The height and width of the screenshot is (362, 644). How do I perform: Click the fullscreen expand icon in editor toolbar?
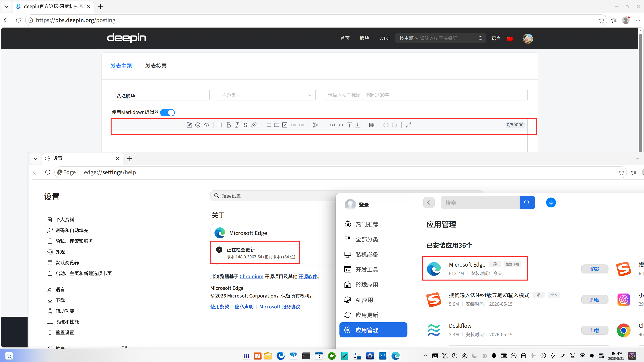point(409,125)
